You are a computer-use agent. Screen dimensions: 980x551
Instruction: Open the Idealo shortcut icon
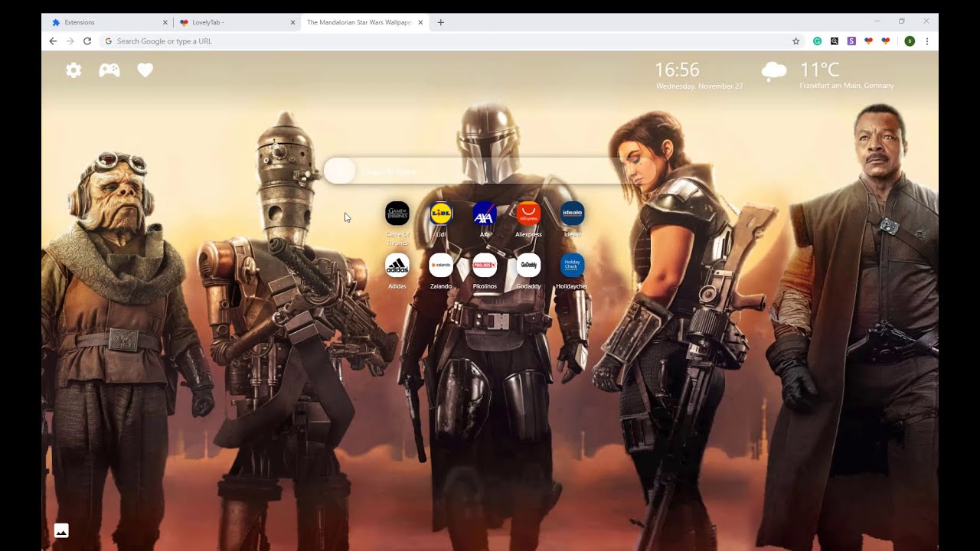tap(572, 214)
